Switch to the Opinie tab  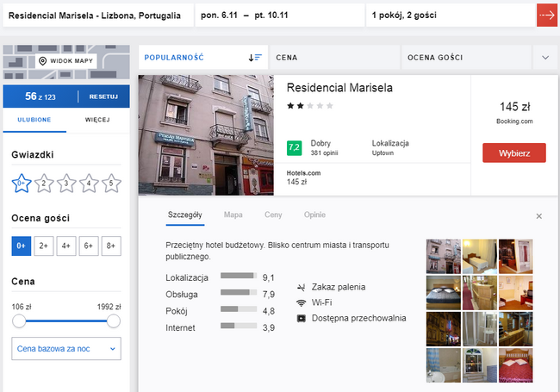pos(314,215)
